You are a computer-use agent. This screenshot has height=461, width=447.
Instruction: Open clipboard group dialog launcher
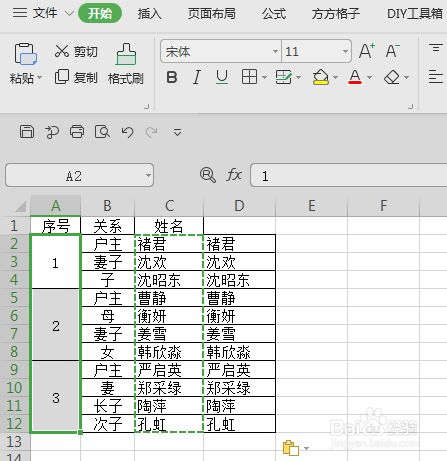pos(146,106)
